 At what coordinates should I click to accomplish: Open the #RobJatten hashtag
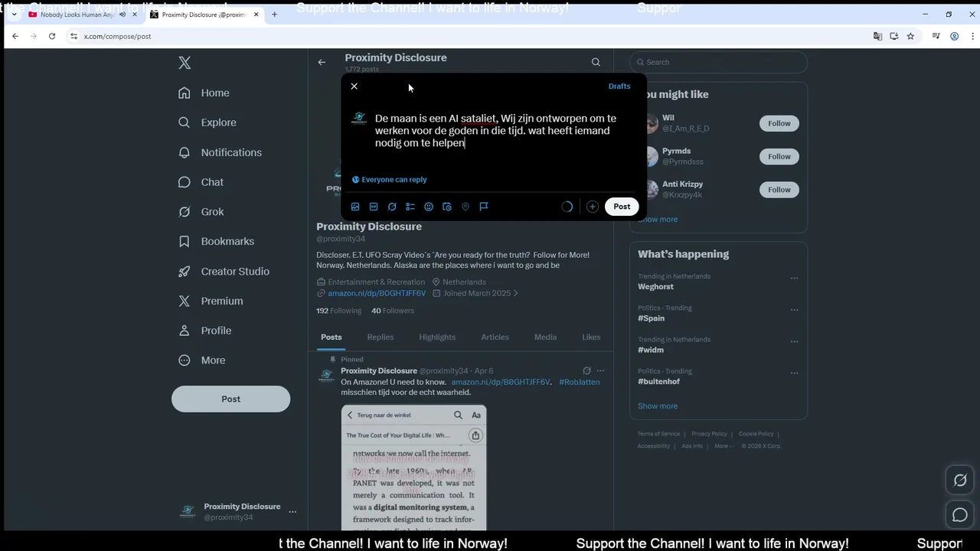click(x=580, y=382)
